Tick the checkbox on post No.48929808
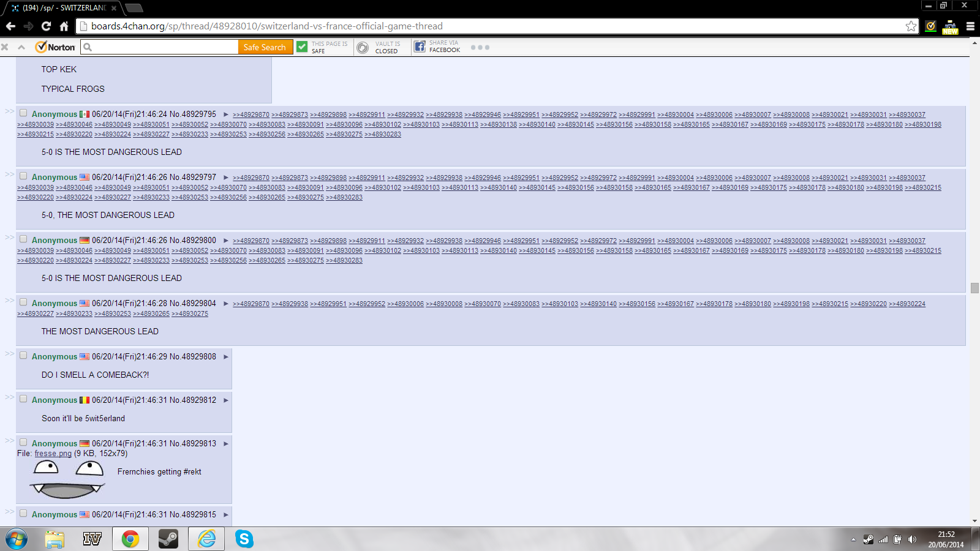The width and height of the screenshot is (980, 551). [x=23, y=356]
